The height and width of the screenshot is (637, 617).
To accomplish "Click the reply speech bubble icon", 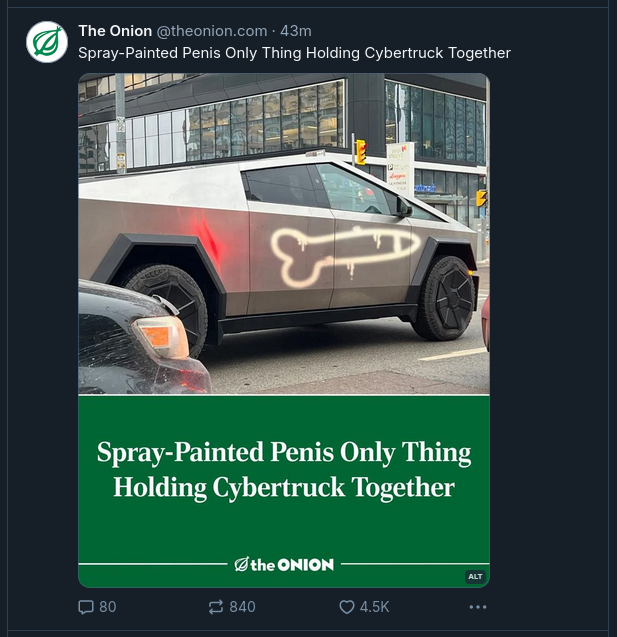I will [85, 607].
